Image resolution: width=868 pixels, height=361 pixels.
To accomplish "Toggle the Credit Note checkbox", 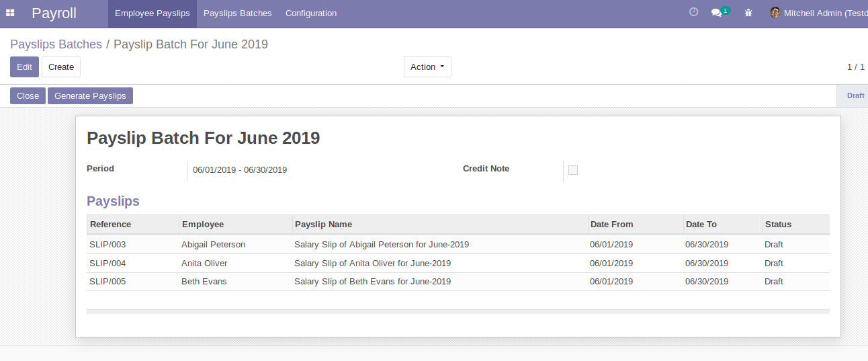I will pyautogui.click(x=573, y=170).
